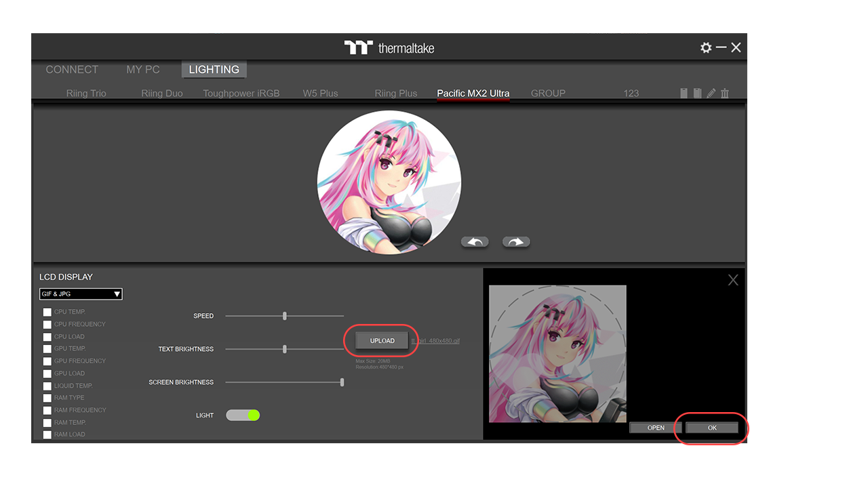Viewport: 868px width, 488px height.
Task: Choose the Riing Duo device tab
Action: point(162,94)
